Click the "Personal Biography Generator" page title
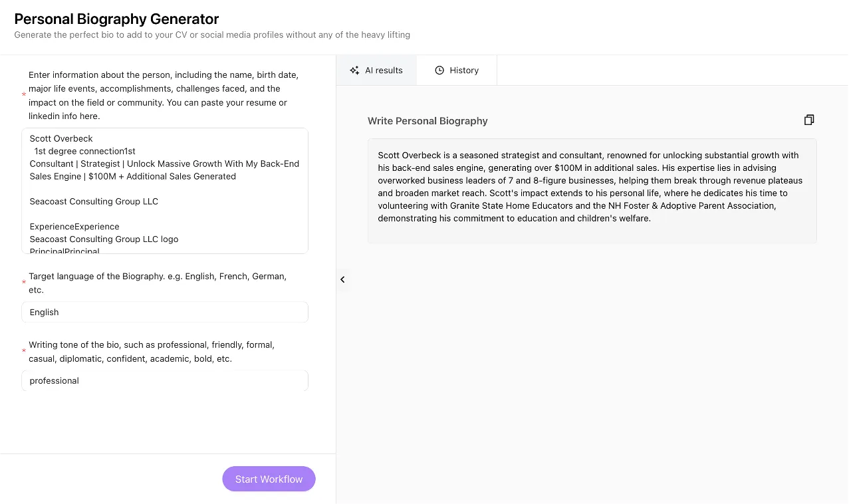This screenshot has width=849, height=504. coord(116,19)
